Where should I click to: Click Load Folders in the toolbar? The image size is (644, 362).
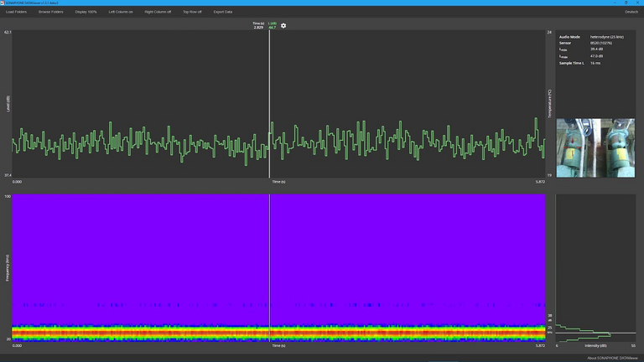(16, 12)
